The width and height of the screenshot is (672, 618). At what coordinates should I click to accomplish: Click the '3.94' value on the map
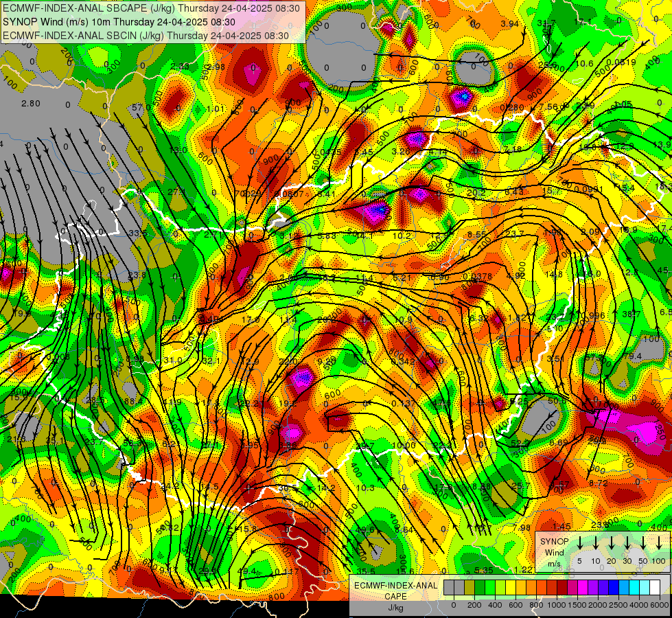[x=509, y=23]
